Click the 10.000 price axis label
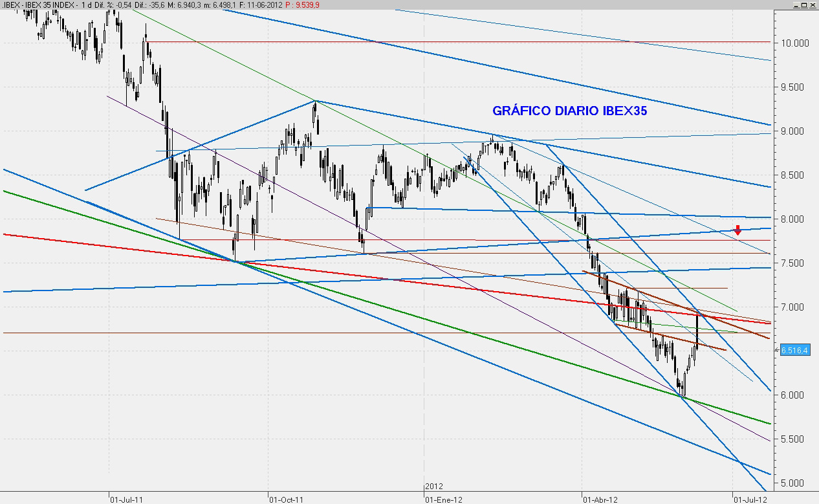This screenshot has height=504, width=819. coord(795,43)
